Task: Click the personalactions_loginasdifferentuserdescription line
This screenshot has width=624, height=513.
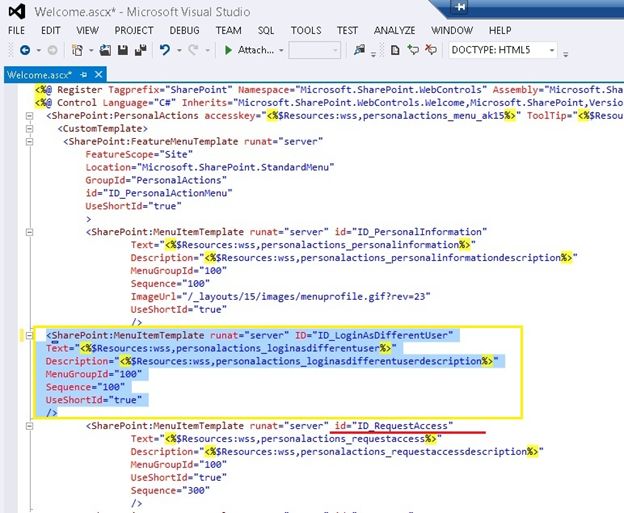Action: 272,361
